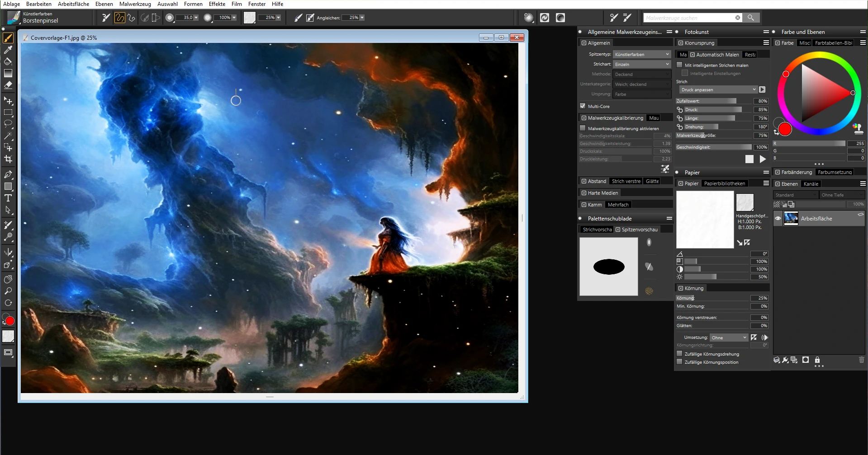
Task: Click the delete layer trash icon
Action: tap(861, 360)
